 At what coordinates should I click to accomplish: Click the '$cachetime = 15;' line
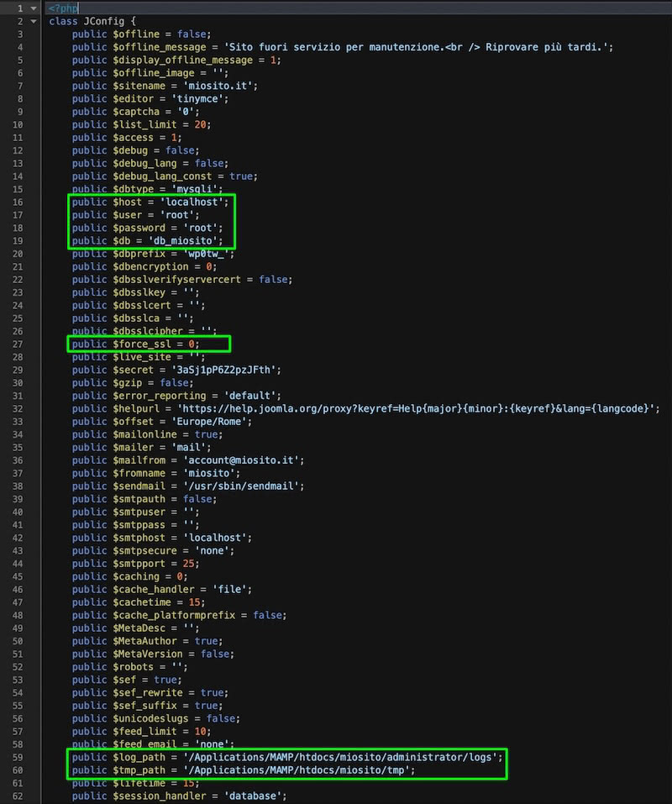point(139,602)
